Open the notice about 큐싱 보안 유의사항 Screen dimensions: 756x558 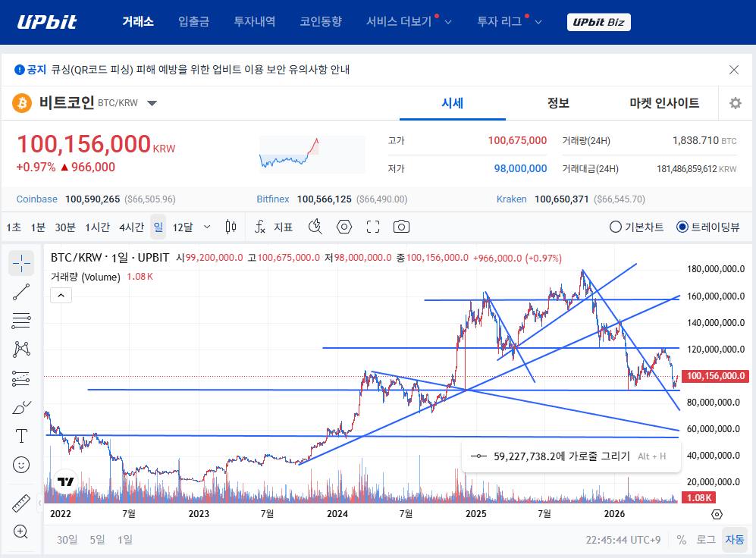(201, 70)
